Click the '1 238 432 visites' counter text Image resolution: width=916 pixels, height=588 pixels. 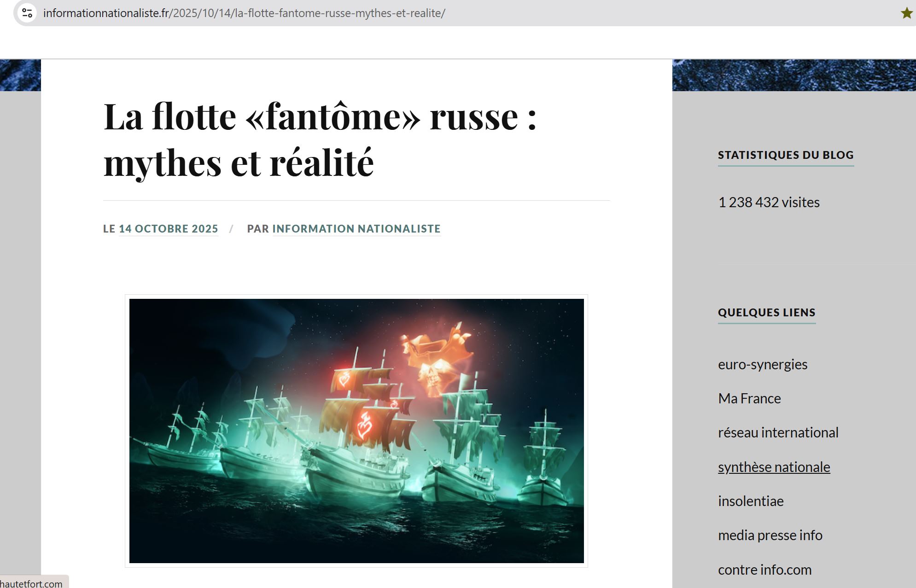pos(769,202)
